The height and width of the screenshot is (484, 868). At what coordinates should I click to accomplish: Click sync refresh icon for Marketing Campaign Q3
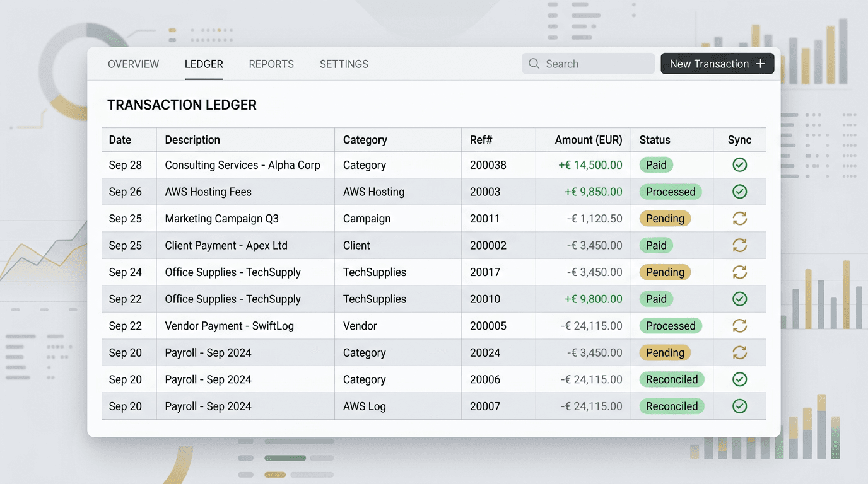click(x=739, y=218)
